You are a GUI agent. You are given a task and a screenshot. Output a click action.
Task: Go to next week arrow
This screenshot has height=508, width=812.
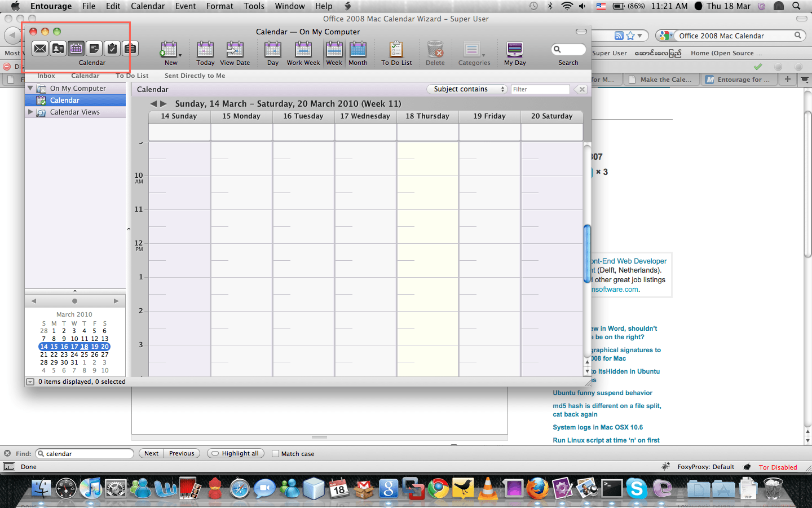[x=164, y=104]
